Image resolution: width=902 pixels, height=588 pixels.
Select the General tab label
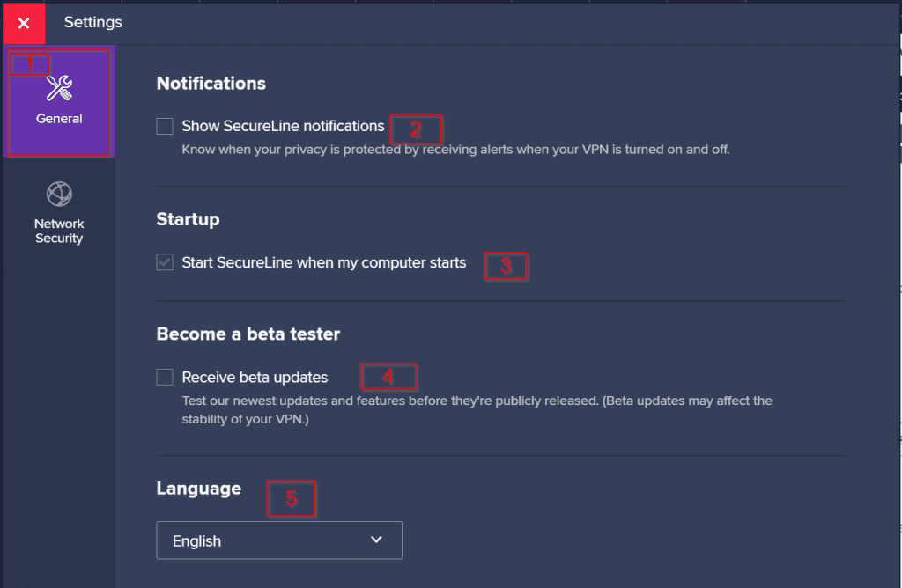[59, 119]
